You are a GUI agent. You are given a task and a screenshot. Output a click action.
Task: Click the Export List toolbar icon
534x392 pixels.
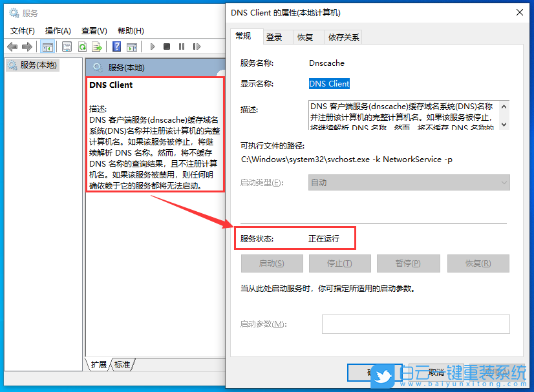96,46
